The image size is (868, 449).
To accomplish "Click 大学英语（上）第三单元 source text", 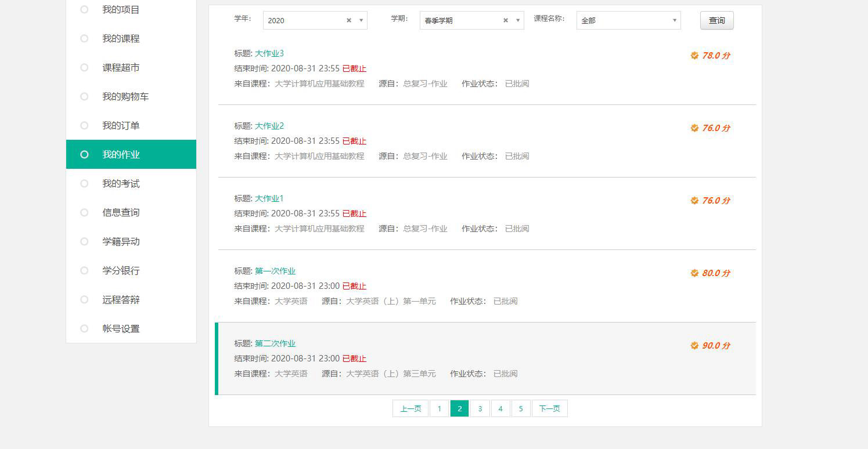I will click(391, 374).
